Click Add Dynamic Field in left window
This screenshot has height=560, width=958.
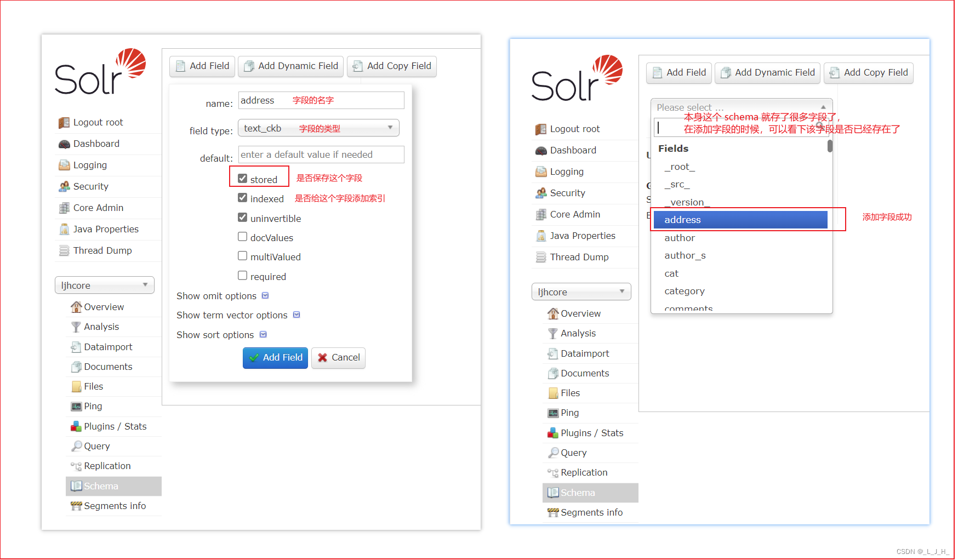pos(290,66)
